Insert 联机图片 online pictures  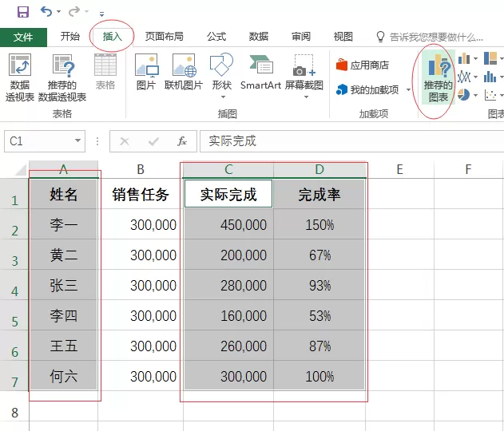tap(184, 72)
